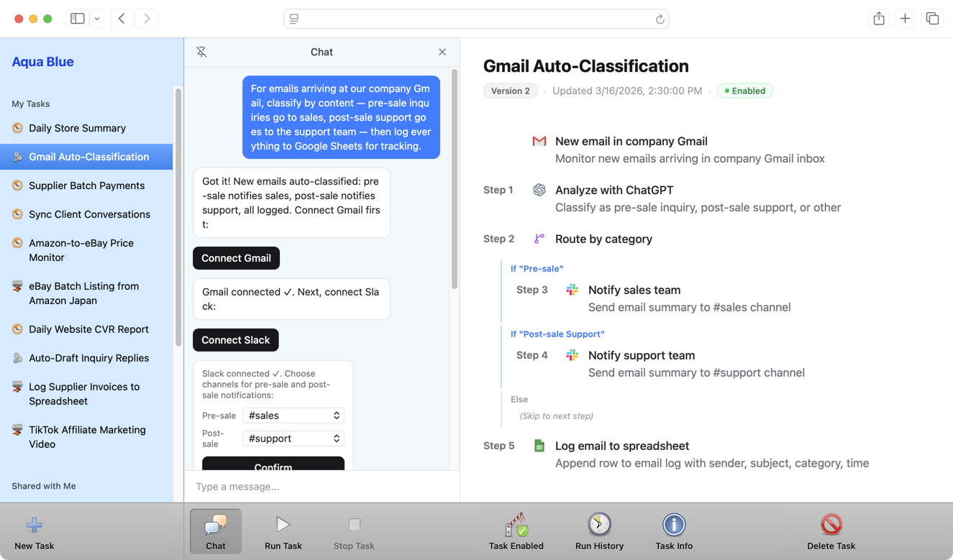
Task: Open the Pre-sale channel dropdown
Action: click(293, 416)
